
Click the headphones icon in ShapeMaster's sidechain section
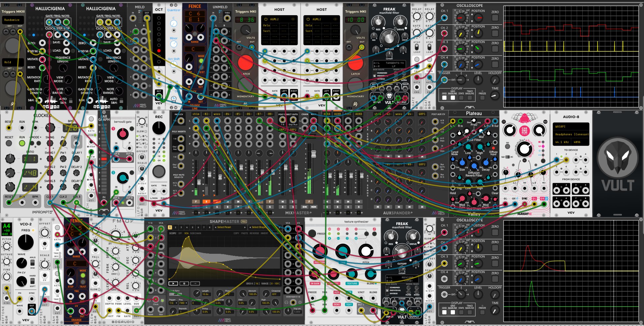[x=287, y=302]
